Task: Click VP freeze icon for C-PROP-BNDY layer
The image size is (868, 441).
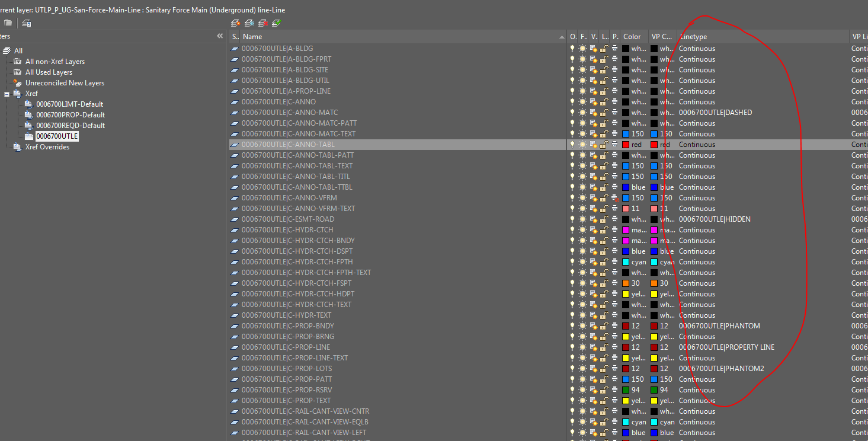Action: tap(594, 326)
